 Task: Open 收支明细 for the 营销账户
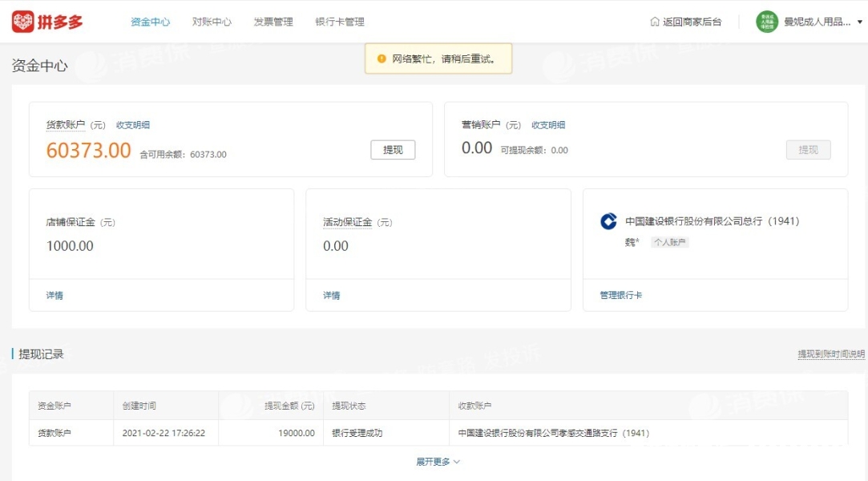pyautogui.click(x=548, y=125)
